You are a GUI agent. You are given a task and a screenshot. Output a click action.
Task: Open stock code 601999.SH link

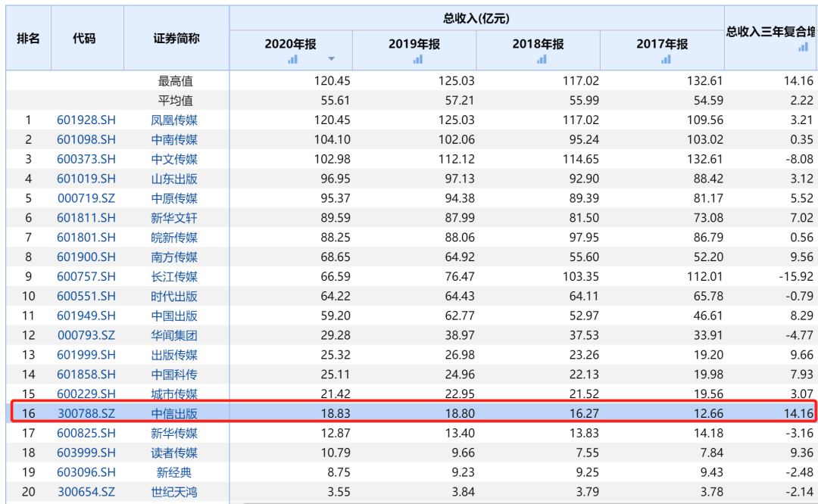tap(86, 354)
